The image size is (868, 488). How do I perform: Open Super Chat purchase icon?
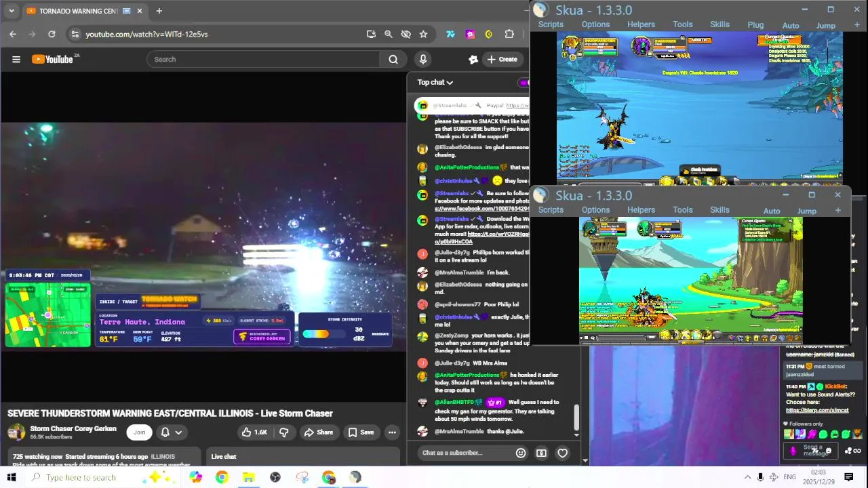(541, 453)
